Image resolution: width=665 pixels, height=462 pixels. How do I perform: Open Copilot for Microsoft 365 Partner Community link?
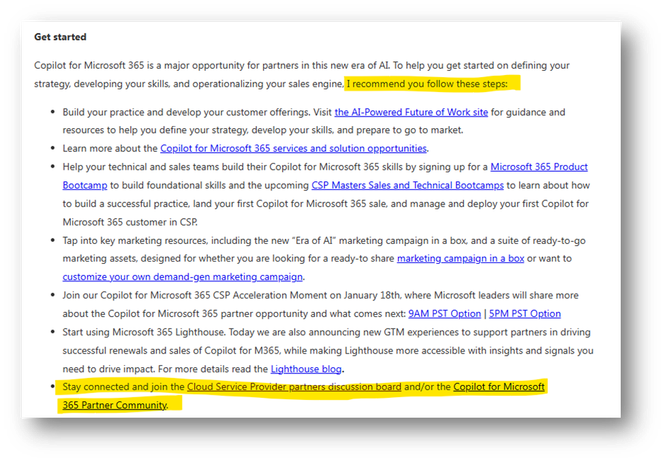pos(499,387)
